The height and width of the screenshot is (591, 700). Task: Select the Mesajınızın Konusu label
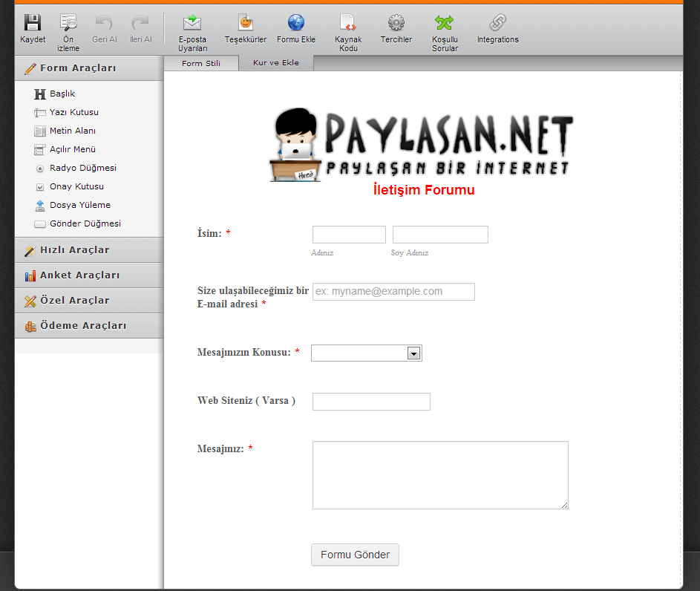pyautogui.click(x=243, y=352)
